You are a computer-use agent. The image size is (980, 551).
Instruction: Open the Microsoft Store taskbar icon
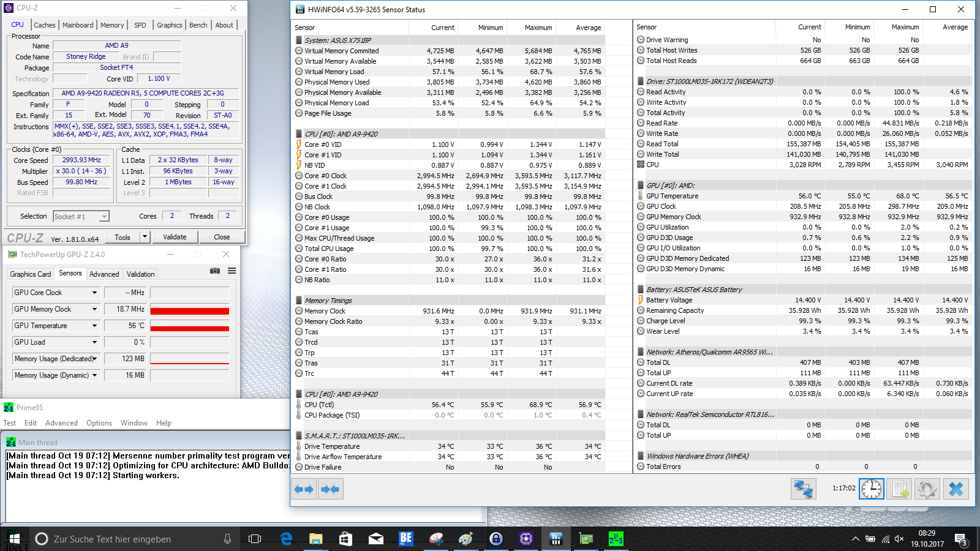345,539
